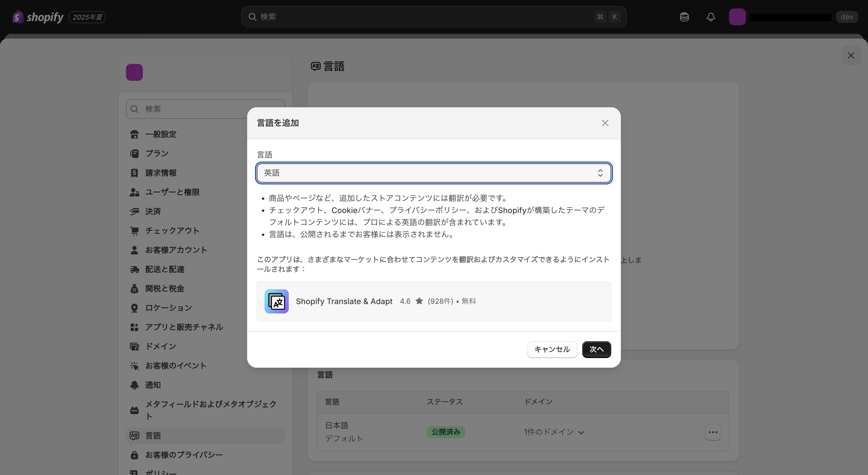Click the 次へ button
The height and width of the screenshot is (475, 868).
point(596,349)
